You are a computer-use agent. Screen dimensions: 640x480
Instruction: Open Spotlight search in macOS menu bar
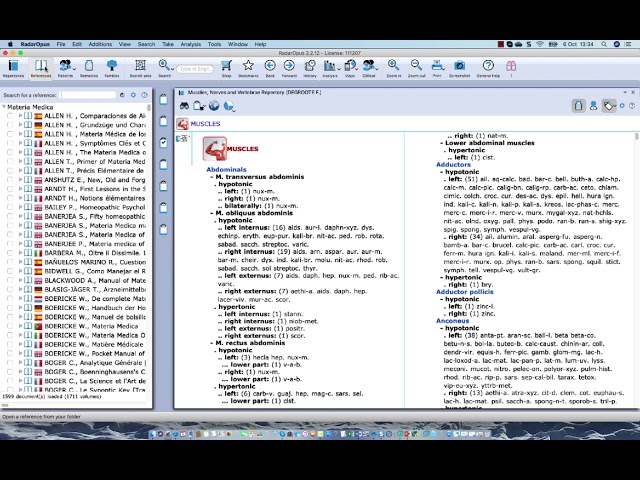pyautogui.click(x=604, y=44)
